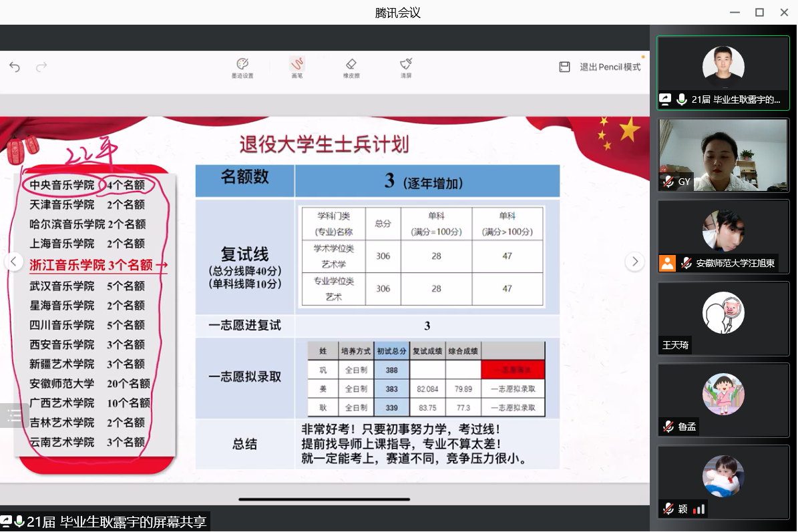Click the redo arrow in Pencil toolbar
The width and height of the screenshot is (798, 532).
[41, 67]
